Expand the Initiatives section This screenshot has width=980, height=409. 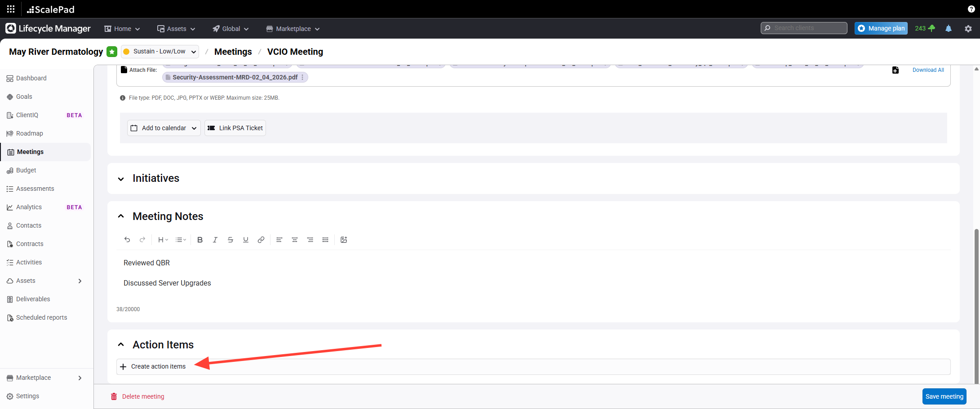pyautogui.click(x=121, y=179)
